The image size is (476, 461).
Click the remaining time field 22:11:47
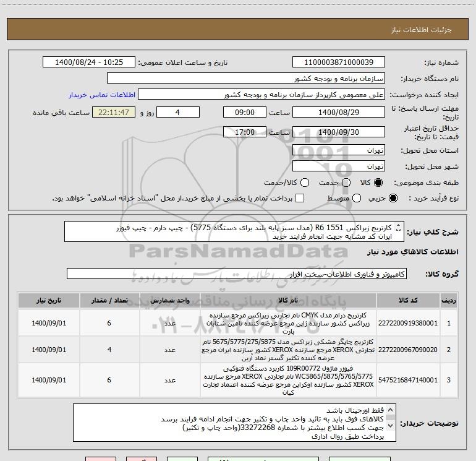coord(114,113)
